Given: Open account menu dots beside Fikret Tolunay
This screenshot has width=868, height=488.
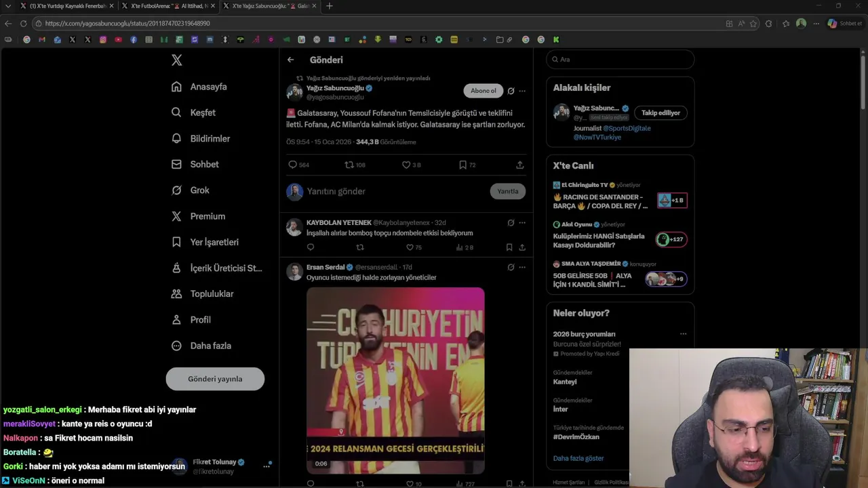Looking at the screenshot, I should coord(267,466).
